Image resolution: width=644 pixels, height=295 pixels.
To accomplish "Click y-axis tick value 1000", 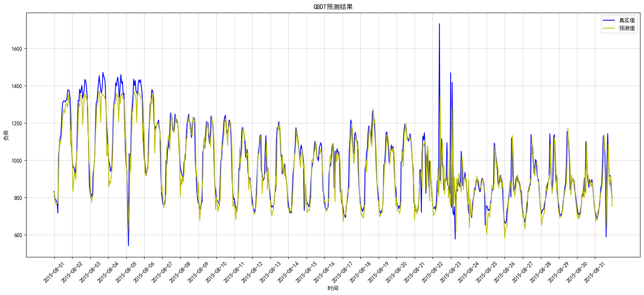I will [16, 161].
